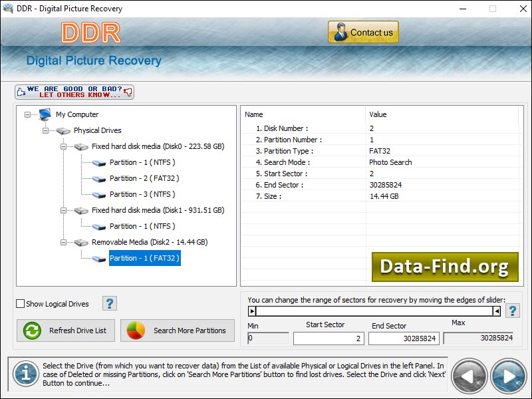The height and width of the screenshot is (399, 532).
Task: Click the Refresh Drive List button
Action: pos(65,330)
